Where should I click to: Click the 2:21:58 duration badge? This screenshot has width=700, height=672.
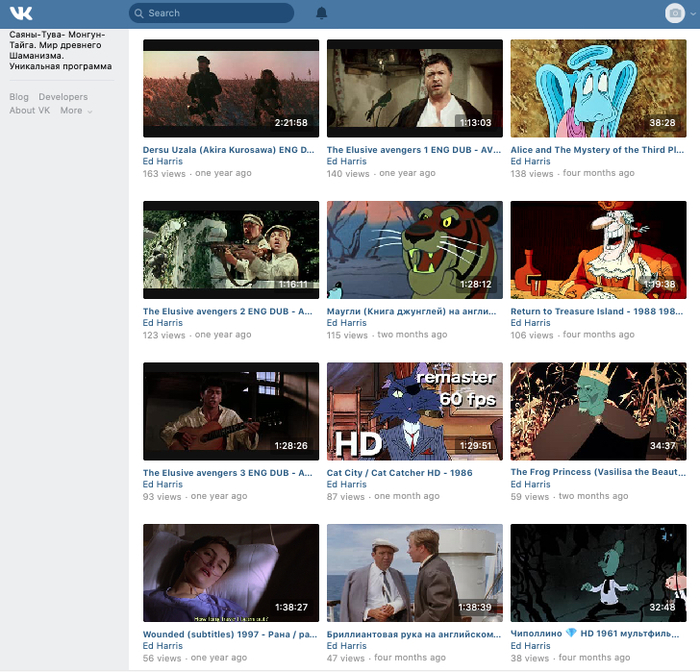(291, 122)
